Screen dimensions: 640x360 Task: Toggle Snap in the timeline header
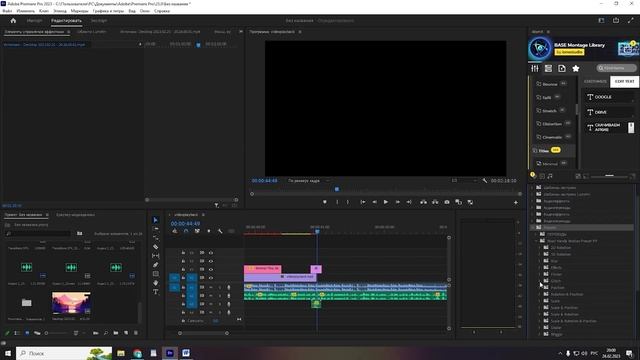point(186,231)
